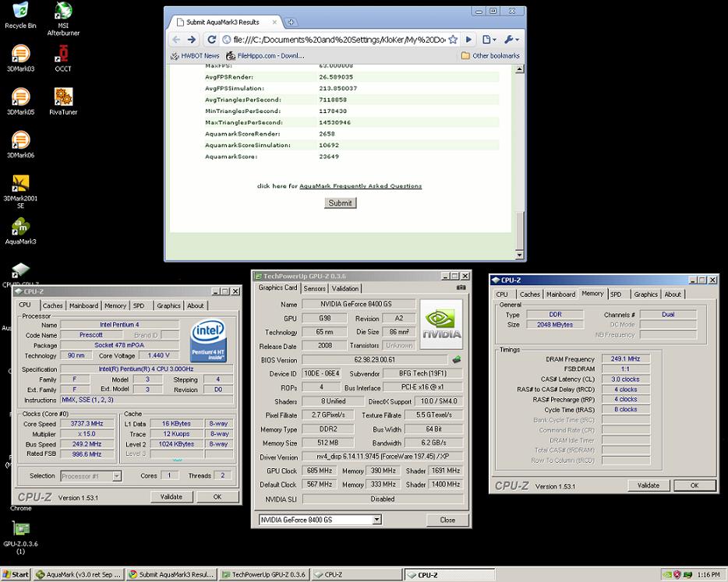This screenshot has height=582, width=728.
Task: Open the Recycle Bin desktop icon
Action: click(x=20, y=16)
